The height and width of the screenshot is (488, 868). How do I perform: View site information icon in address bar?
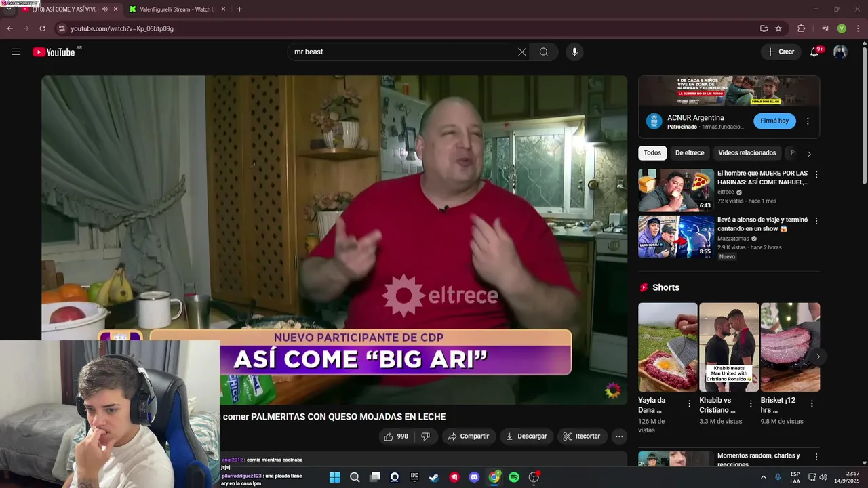[62, 28]
